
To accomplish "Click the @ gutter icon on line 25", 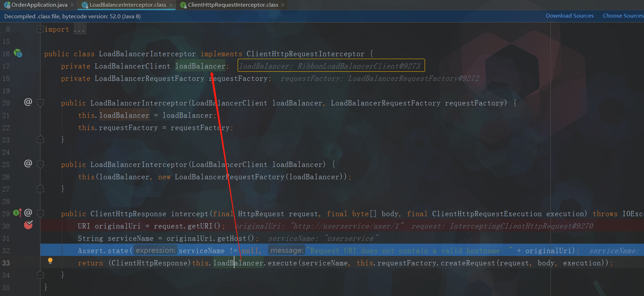I will tap(28, 163).
